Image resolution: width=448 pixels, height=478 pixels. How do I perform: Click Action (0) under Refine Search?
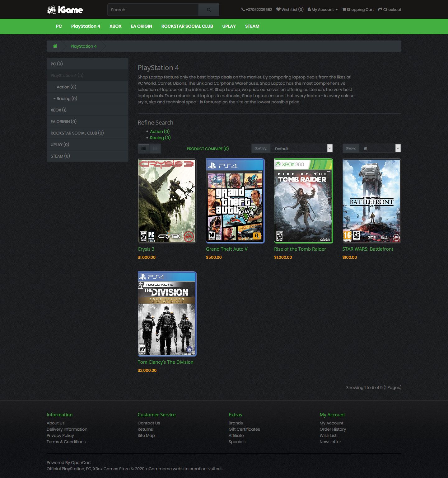(160, 131)
